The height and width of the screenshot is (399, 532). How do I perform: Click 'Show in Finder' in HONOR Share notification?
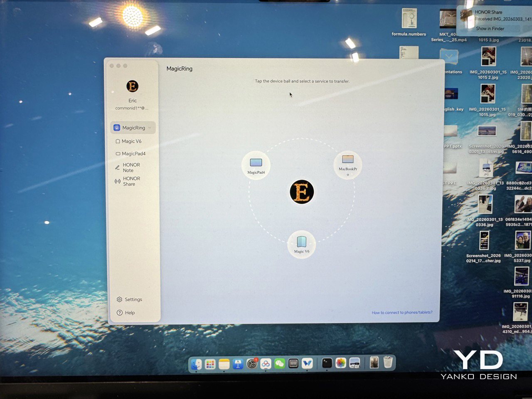click(x=490, y=29)
